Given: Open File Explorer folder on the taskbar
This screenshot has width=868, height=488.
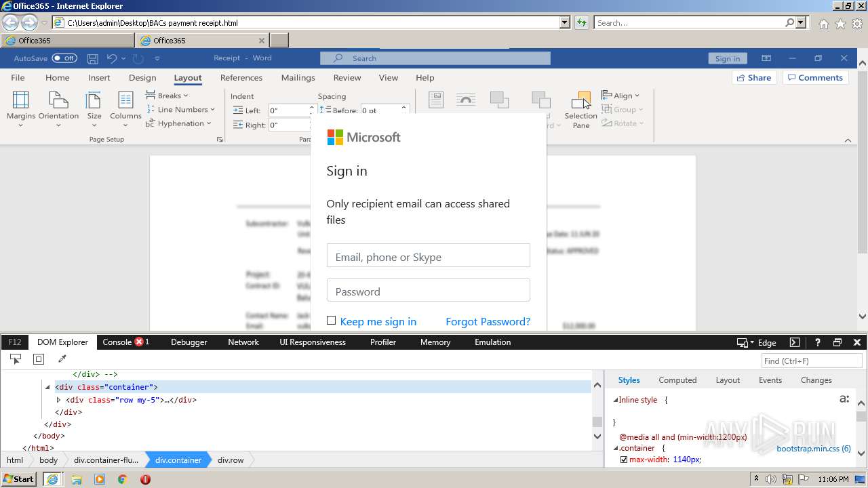Looking at the screenshot, I should (x=77, y=479).
